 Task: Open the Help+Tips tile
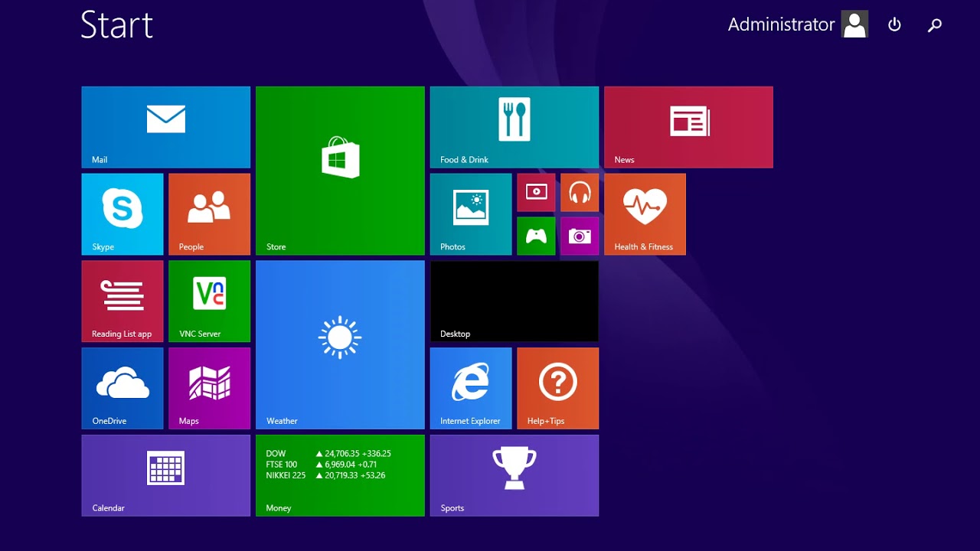[558, 389]
